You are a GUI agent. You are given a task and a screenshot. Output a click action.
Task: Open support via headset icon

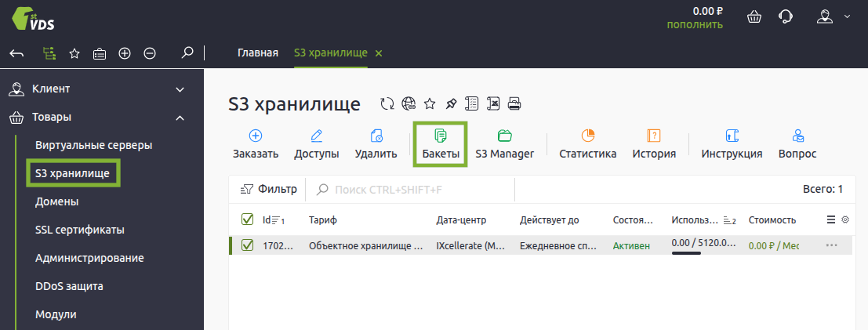coord(785,16)
